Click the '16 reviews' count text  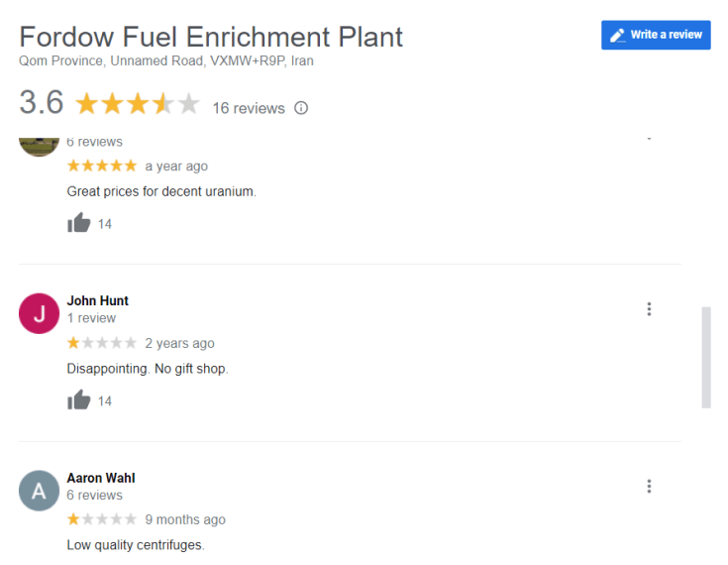249,108
